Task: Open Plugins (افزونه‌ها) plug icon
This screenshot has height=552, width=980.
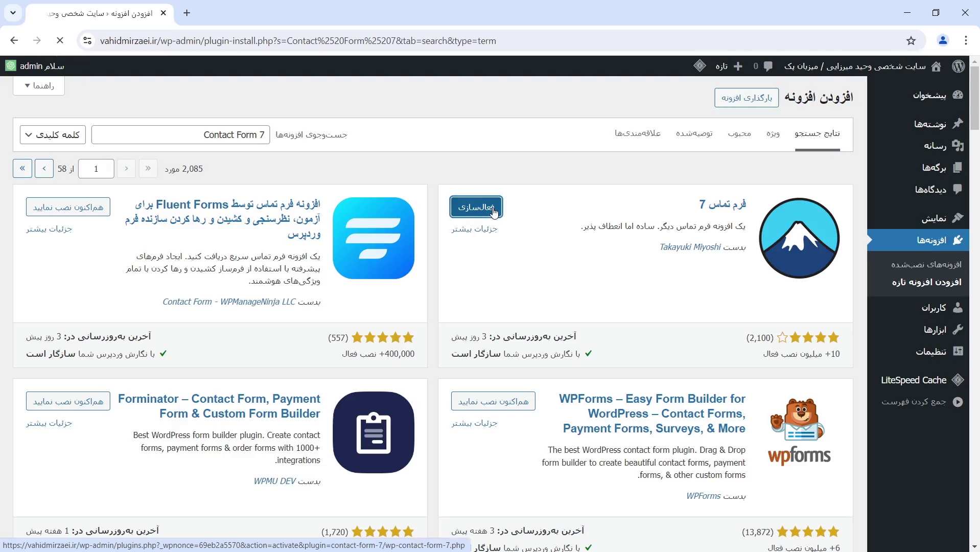Action: pos(958,240)
